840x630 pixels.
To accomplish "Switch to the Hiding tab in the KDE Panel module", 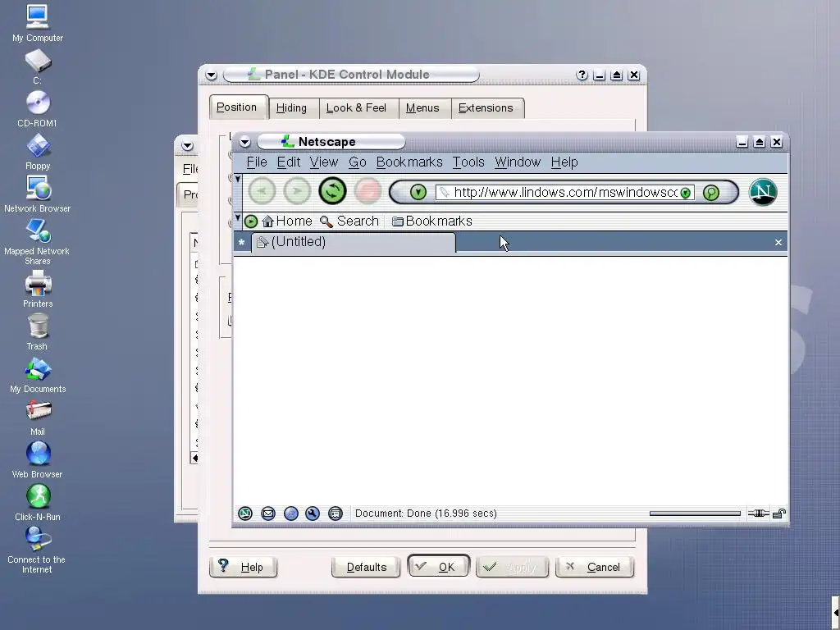I will [x=294, y=108].
